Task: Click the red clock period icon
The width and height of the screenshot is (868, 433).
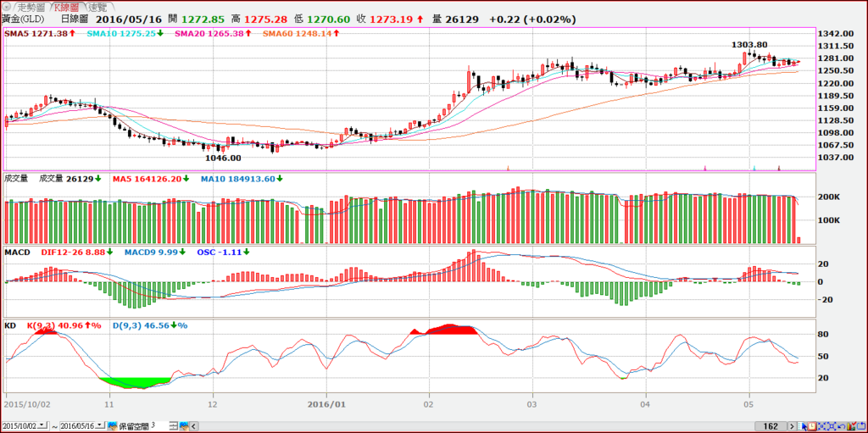Action: [x=811, y=426]
